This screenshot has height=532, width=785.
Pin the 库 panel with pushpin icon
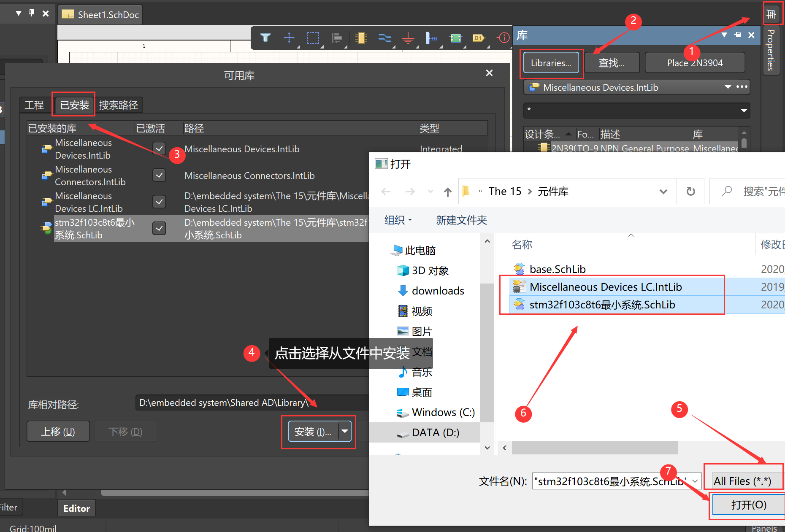(738, 35)
